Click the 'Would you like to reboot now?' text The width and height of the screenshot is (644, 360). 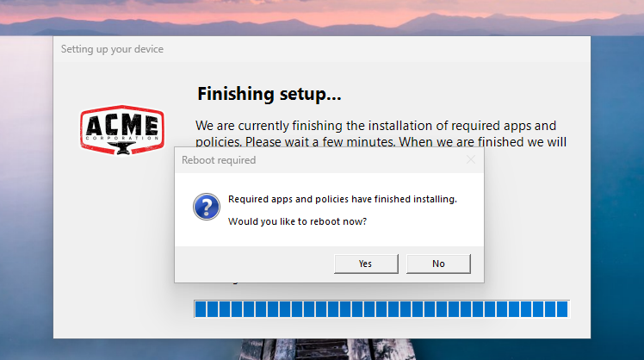pyautogui.click(x=297, y=221)
